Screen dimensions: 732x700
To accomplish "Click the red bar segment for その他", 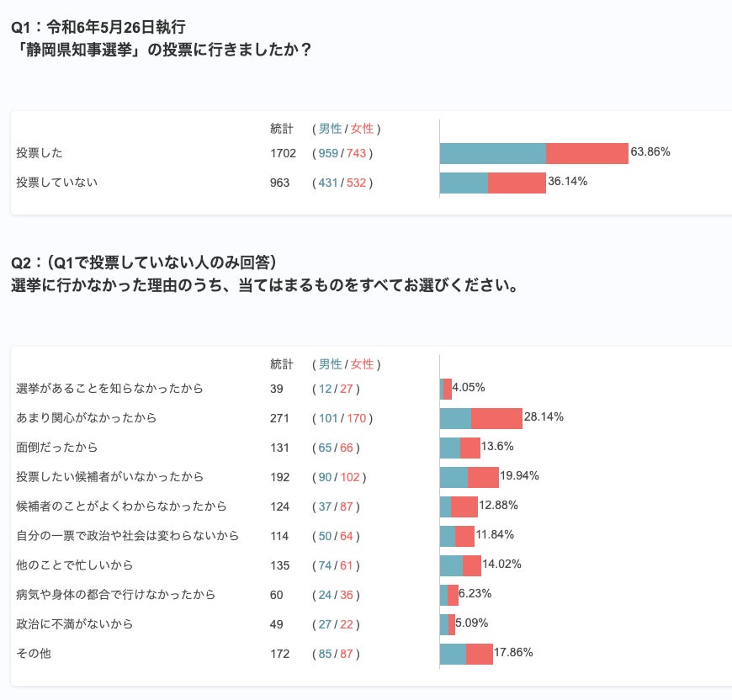I will (479, 654).
